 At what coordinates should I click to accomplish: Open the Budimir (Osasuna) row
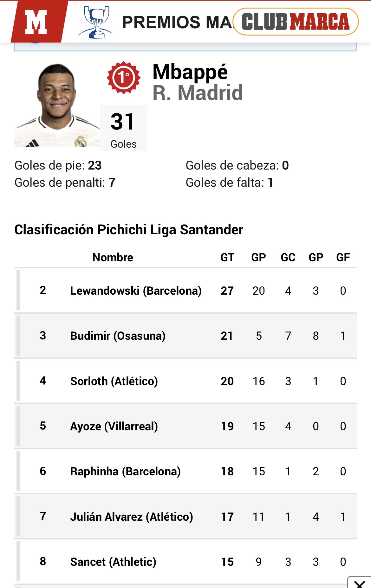coord(118,336)
